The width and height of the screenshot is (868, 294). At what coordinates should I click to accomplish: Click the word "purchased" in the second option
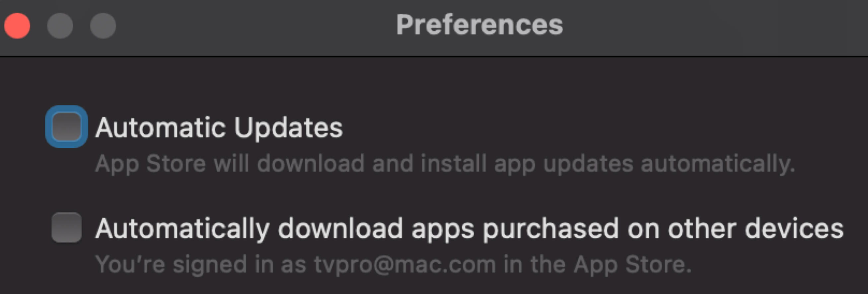tap(550, 229)
